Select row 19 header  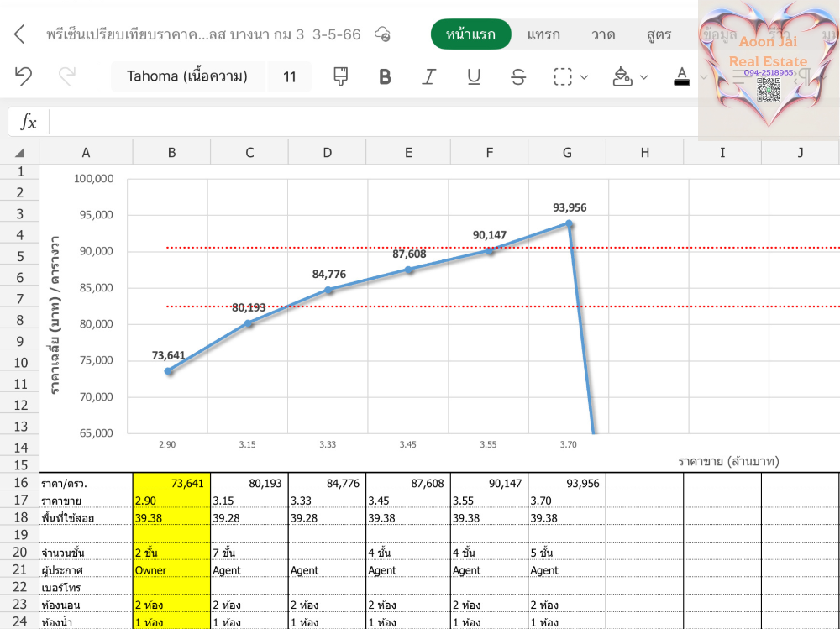(20, 535)
